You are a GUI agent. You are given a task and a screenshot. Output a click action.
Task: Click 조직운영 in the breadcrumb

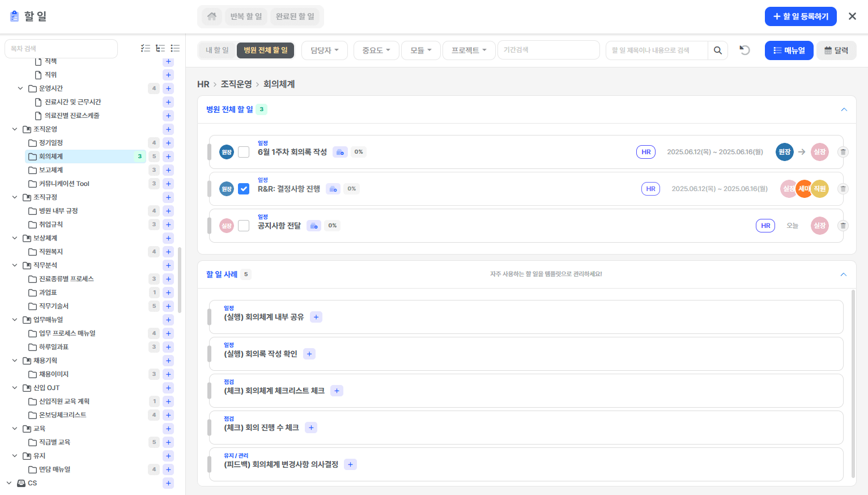tap(236, 84)
